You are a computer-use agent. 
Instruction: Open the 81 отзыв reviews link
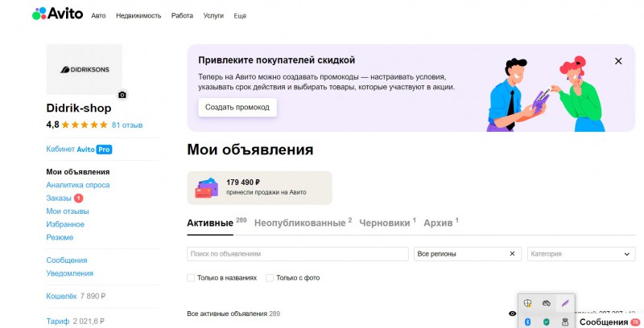pyautogui.click(x=127, y=125)
